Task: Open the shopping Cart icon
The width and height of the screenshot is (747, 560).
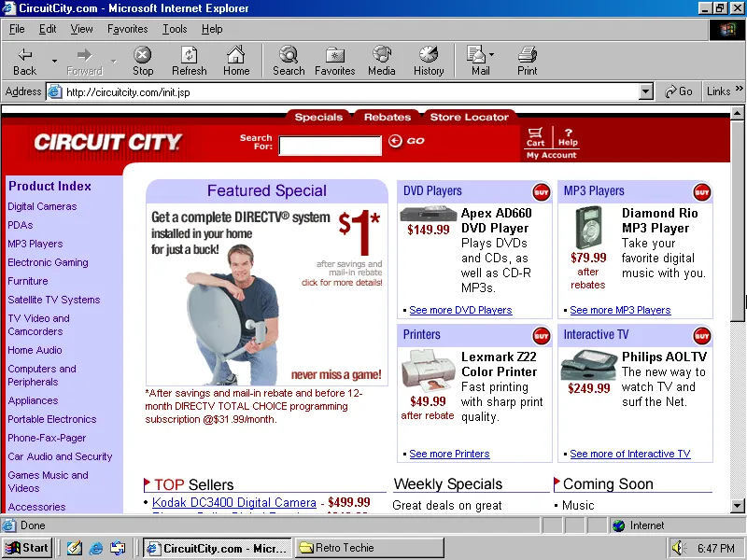Action: (x=535, y=136)
